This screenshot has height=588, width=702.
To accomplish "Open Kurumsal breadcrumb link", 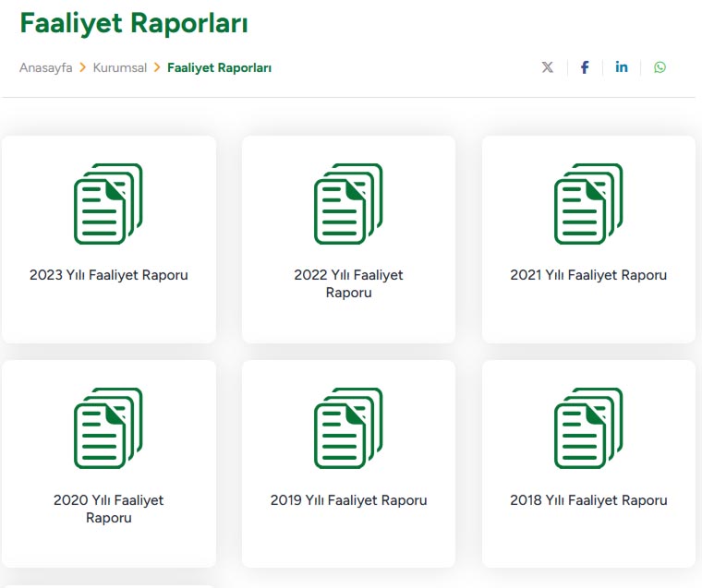I will 120,67.
